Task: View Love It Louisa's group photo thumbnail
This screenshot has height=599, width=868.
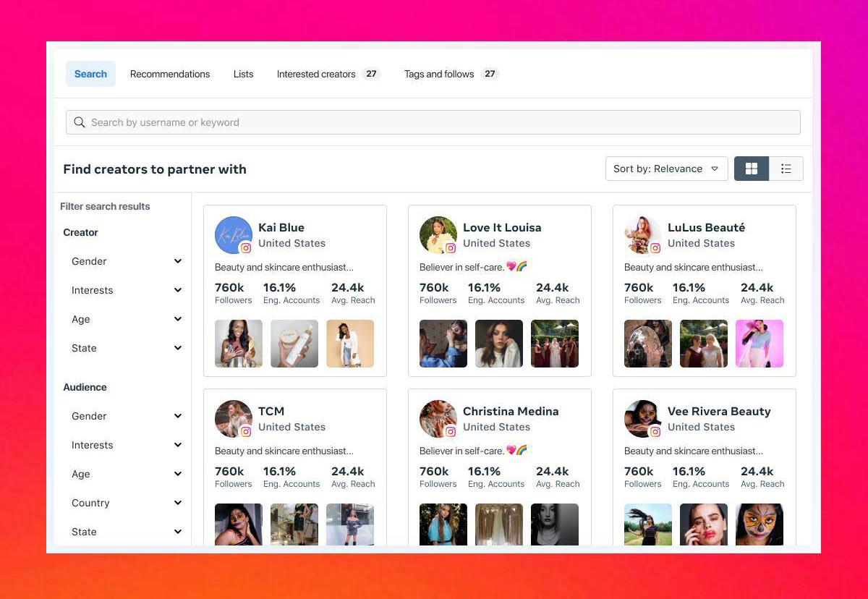Action: pos(555,344)
